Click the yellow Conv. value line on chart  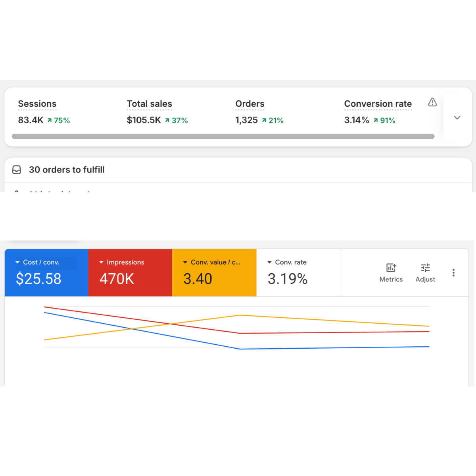point(239,316)
